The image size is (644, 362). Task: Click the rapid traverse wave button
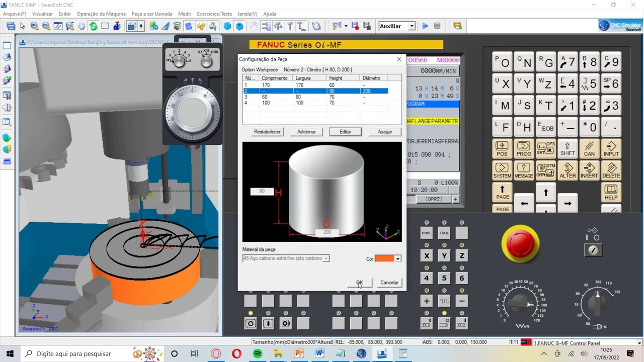click(x=444, y=301)
